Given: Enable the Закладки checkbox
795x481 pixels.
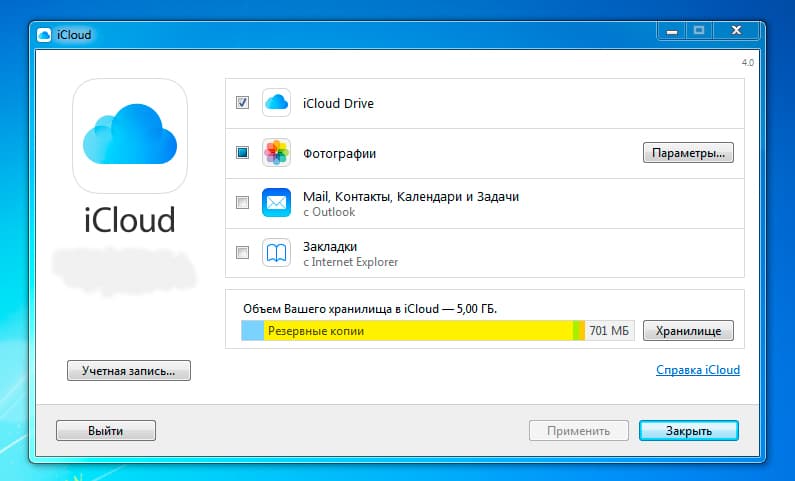Looking at the screenshot, I should [x=242, y=252].
